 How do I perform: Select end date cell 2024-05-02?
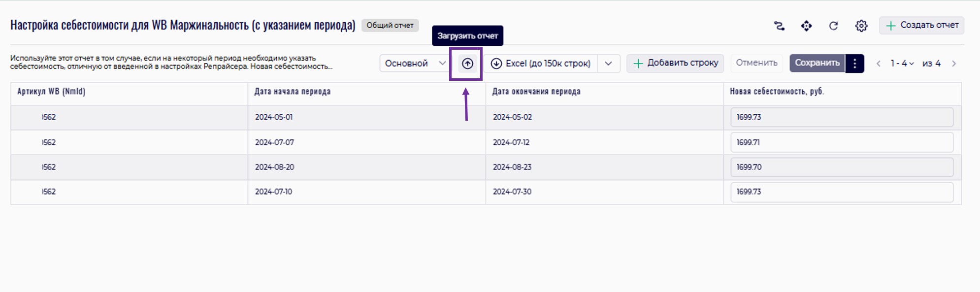point(604,117)
